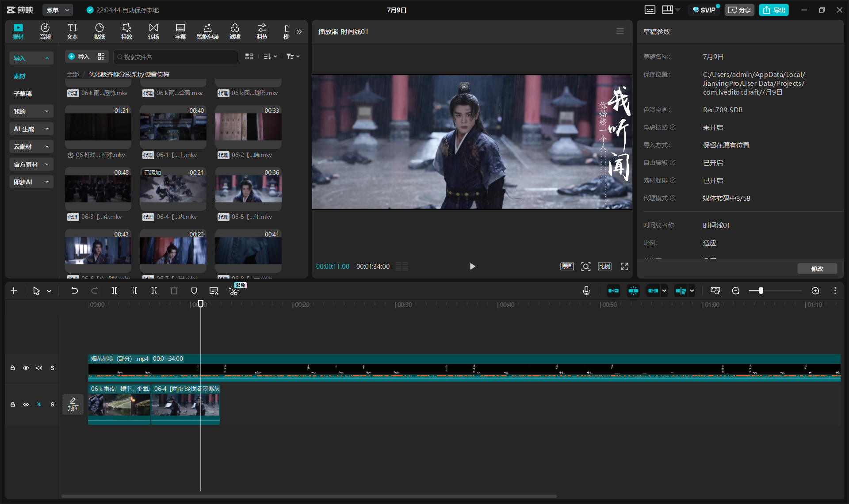Hide the 烟花易冷 audio track with eye icon
The image size is (849, 504).
point(26,368)
